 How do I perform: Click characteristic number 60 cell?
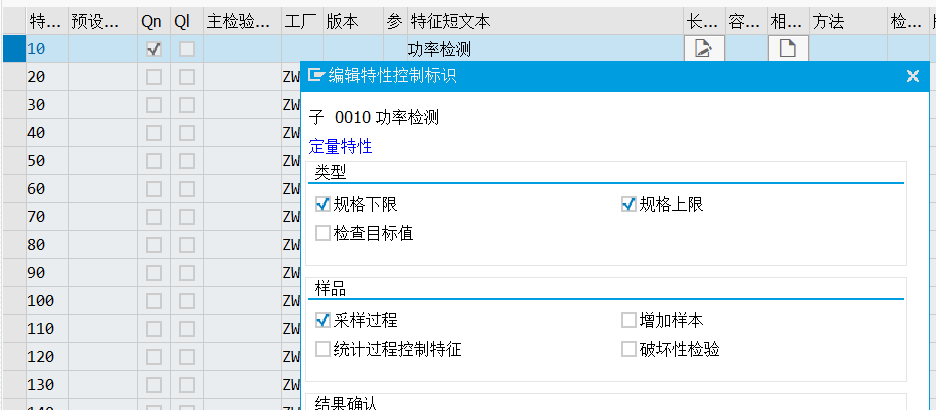[x=47, y=189]
